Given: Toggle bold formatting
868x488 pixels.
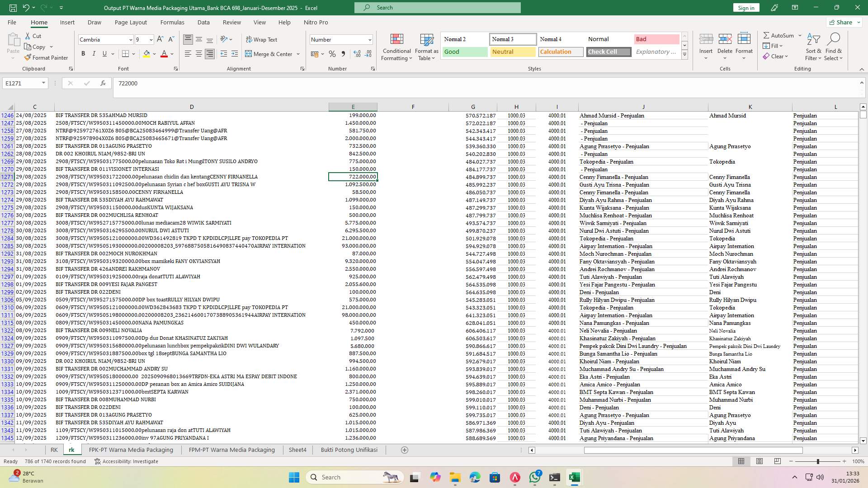Looking at the screenshot, I should click(83, 53).
